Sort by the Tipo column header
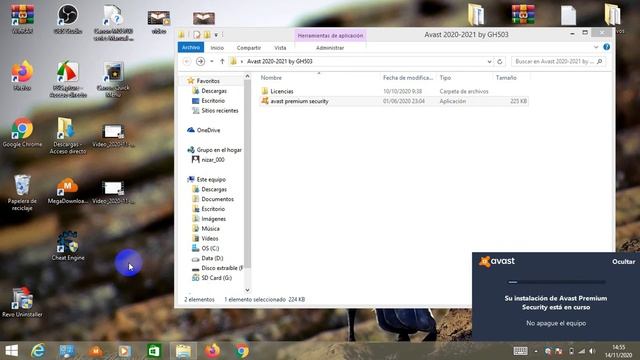The image size is (640, 360). click(445, 78)
